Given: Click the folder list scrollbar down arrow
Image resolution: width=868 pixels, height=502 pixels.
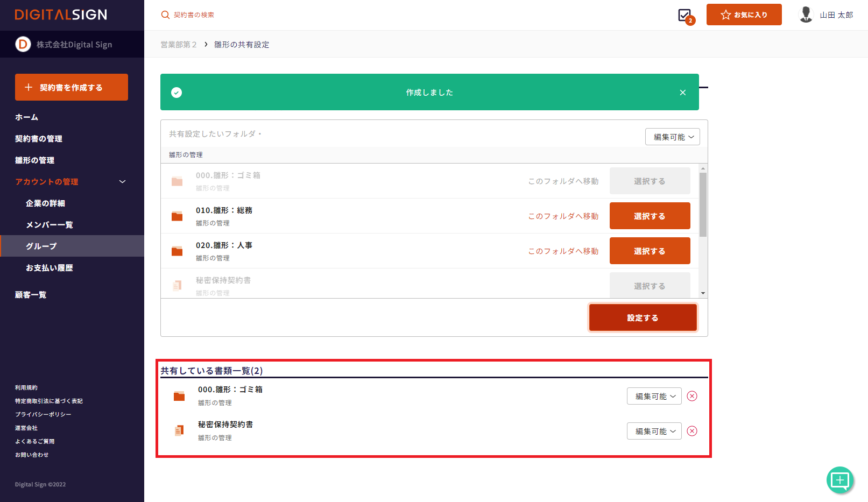Looking at the screenshot, I should coord(703,293).
